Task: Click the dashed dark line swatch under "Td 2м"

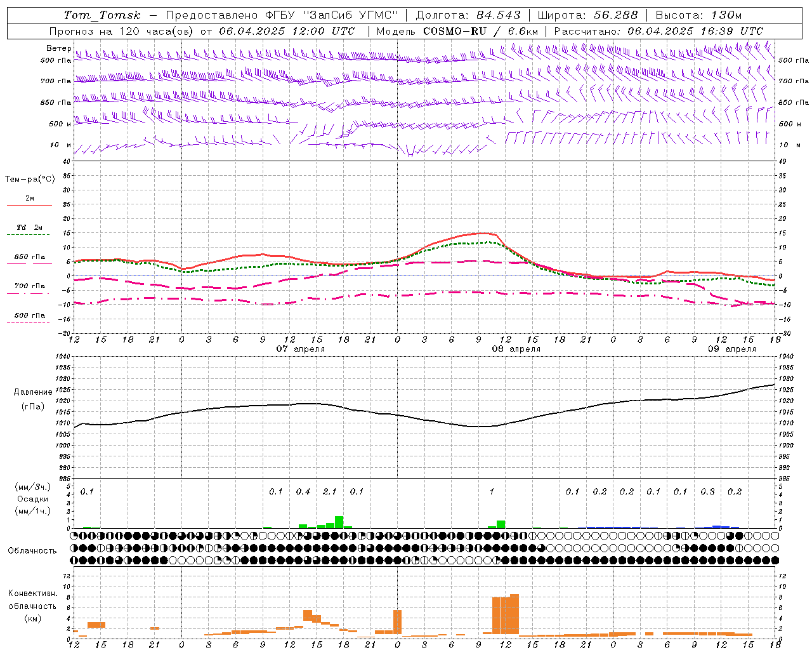Action: [28, 235]
